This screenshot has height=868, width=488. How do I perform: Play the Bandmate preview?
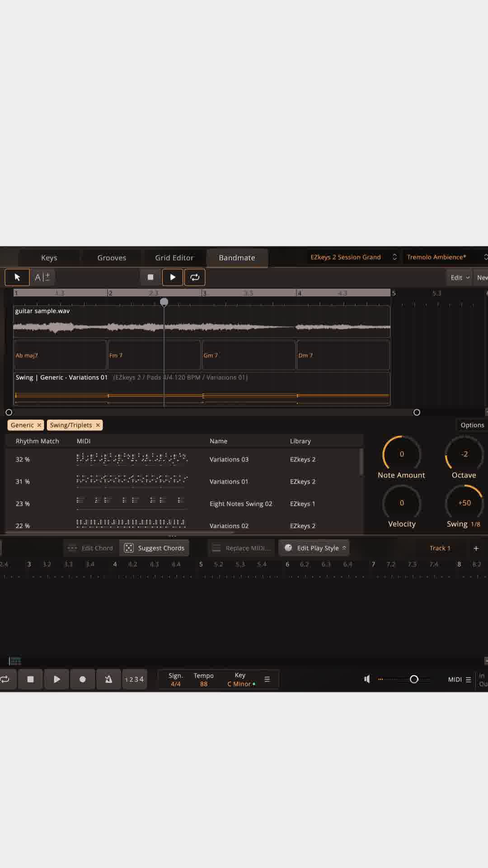173,277
